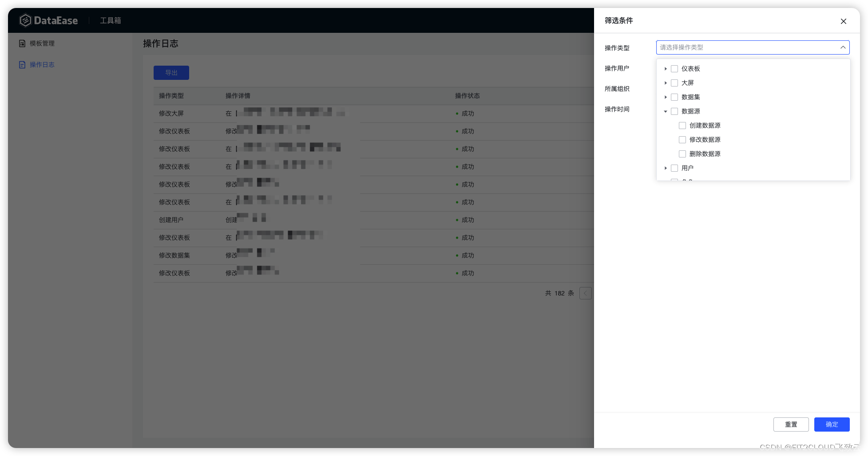Click the 确定 button

[x=832, y=425]
